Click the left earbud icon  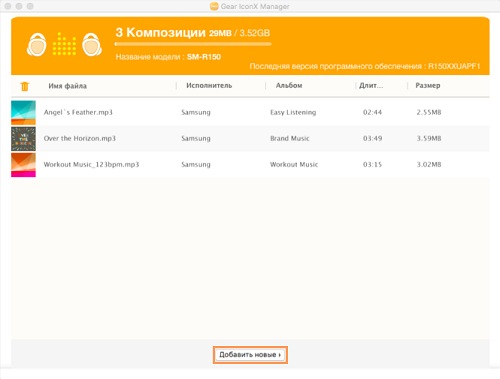[x=36, y=44]
